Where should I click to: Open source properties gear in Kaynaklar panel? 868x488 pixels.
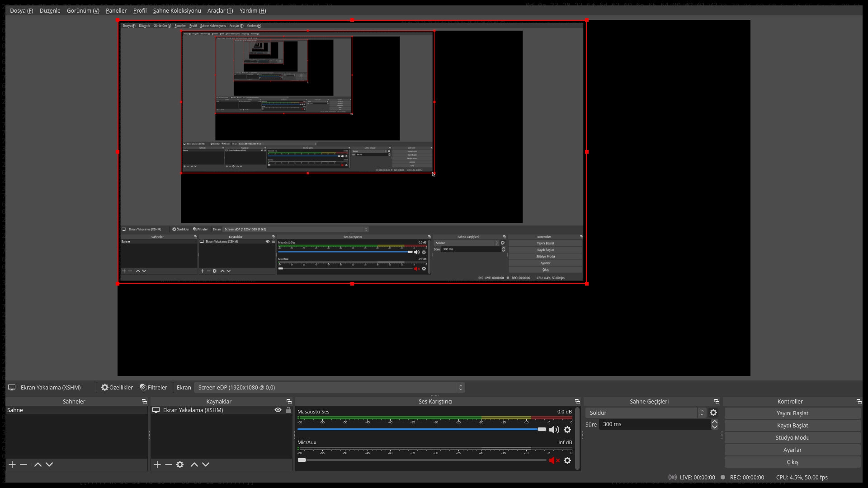[180, 465]
